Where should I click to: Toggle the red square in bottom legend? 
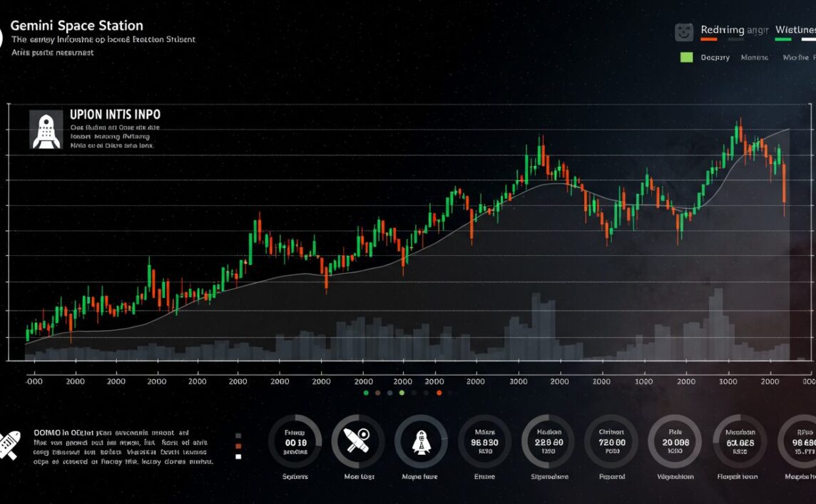point(238,446)
